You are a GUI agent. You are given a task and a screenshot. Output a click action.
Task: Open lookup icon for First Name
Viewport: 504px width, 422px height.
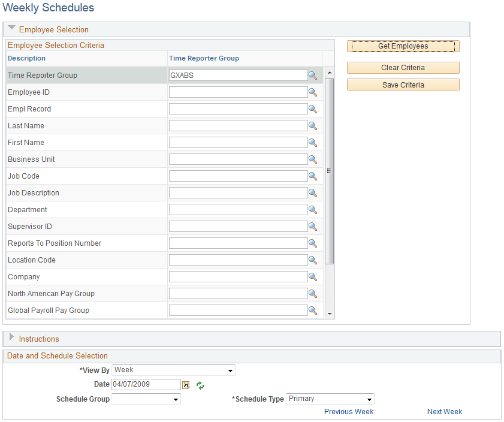[313, 143]
